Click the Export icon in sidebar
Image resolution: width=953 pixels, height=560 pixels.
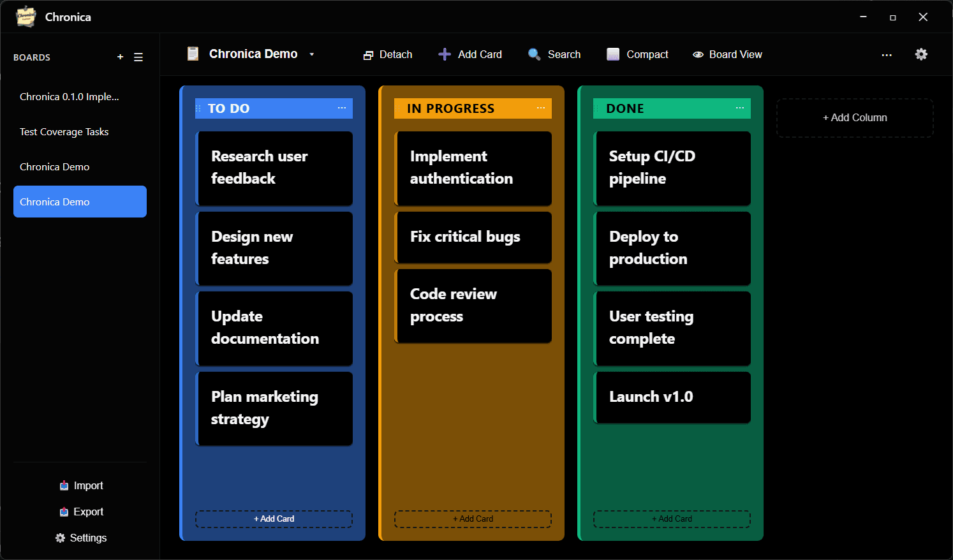[x=64, y=512]
